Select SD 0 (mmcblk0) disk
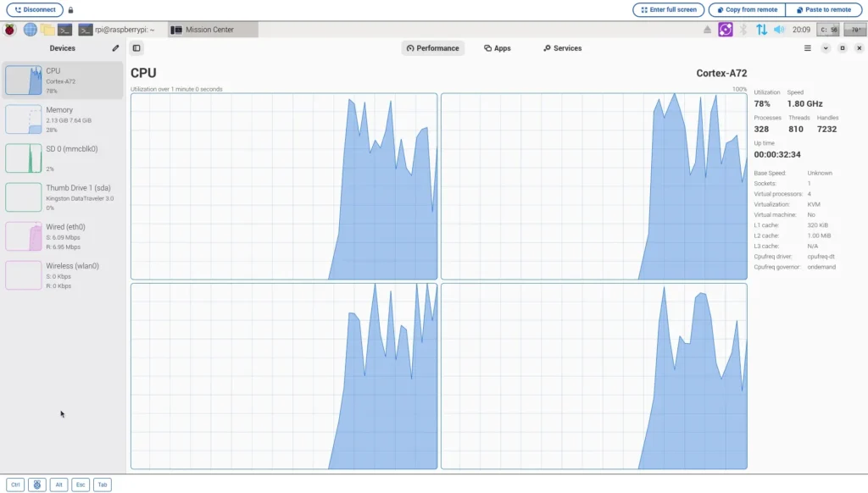 pyautogui.click(x=63, y=158)
